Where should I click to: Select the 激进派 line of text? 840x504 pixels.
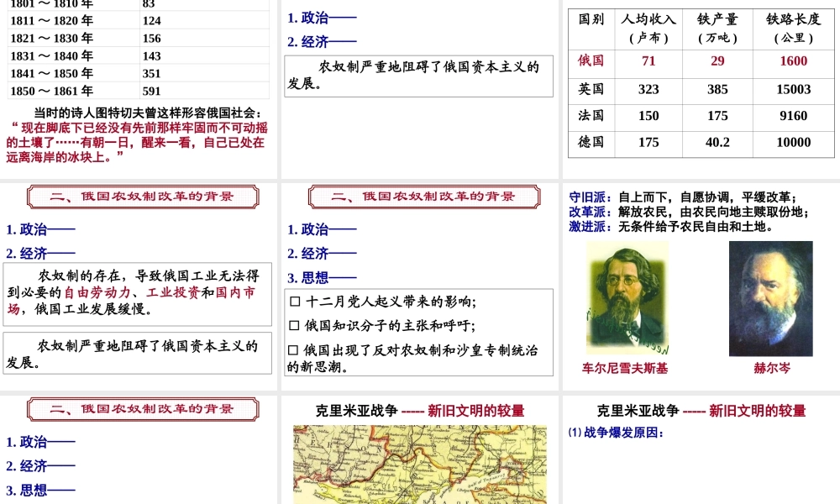671,227
